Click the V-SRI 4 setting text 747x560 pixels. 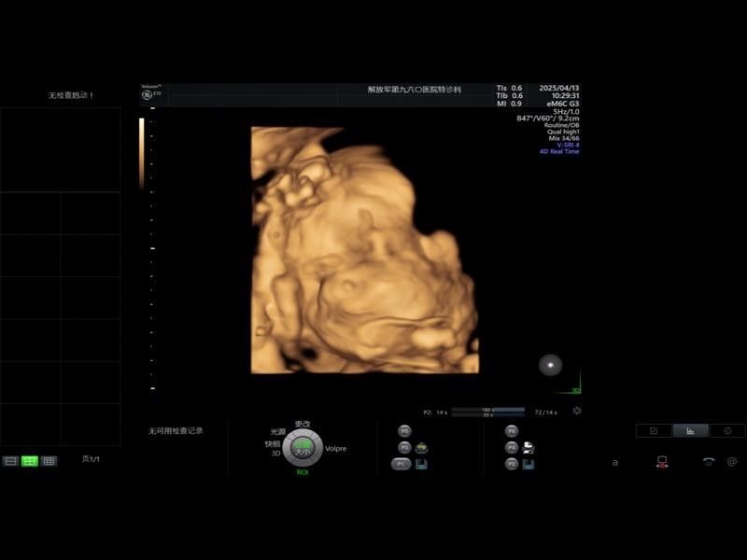coord(568,145)
